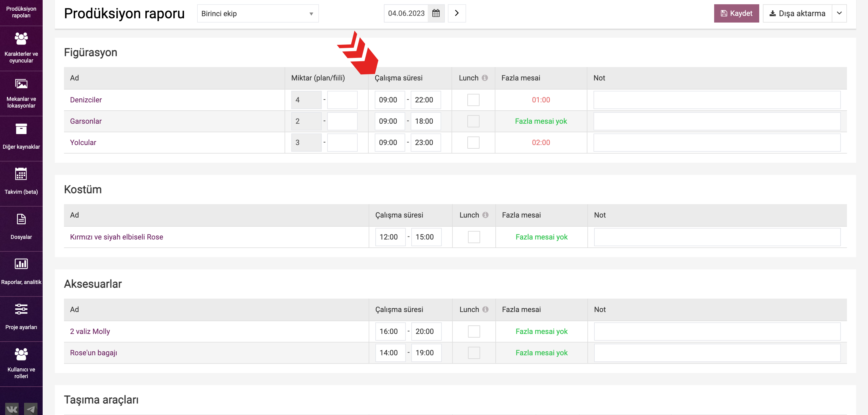Click Denizciler start time 09:00 field

(x=390, y=100)
